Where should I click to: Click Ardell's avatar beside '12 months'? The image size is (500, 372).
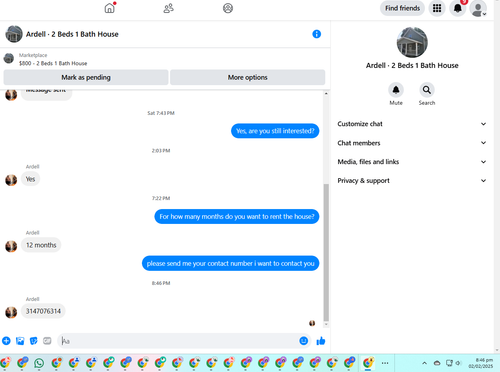click(x=11, y=246)
